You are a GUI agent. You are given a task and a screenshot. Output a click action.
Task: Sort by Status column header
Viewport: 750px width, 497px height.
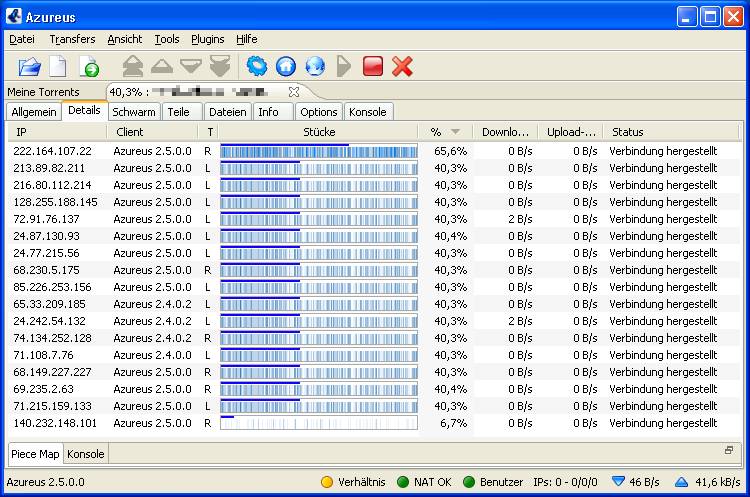[x=672, y=132]
